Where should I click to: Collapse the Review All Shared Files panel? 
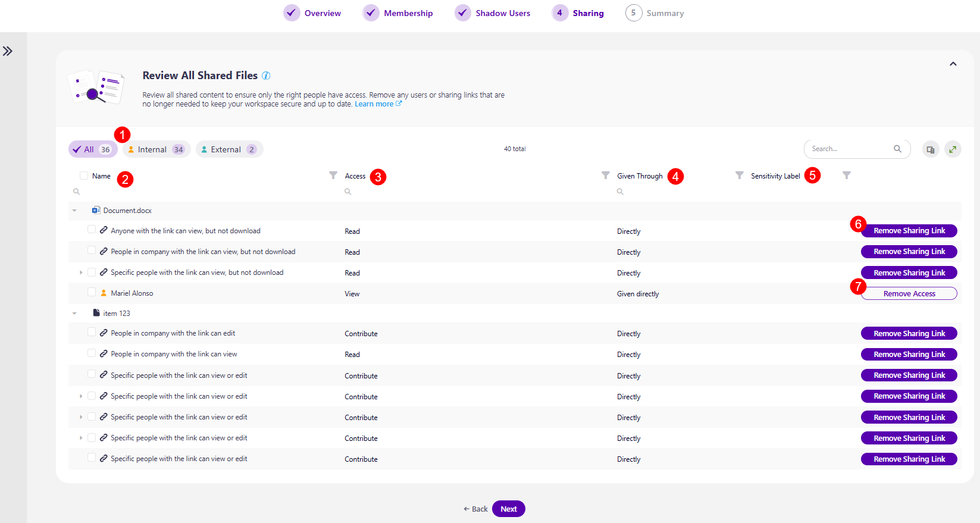(x=953, y=64)
